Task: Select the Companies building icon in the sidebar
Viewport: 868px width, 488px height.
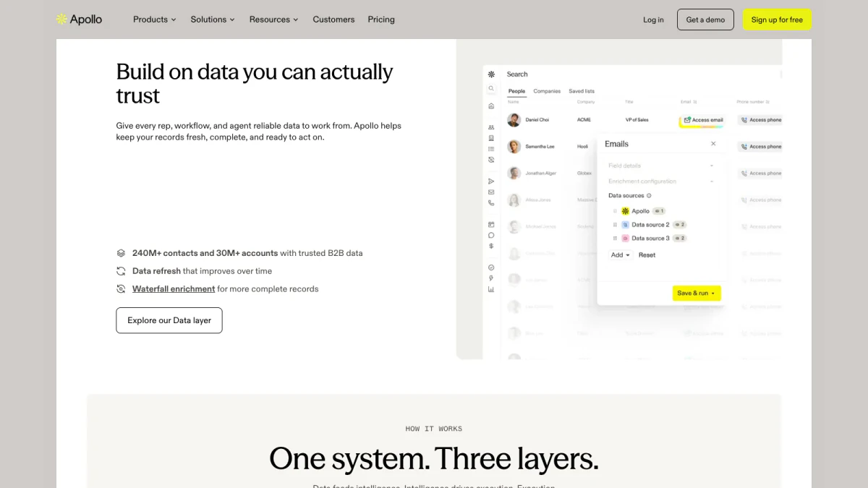Action: coord(491,138)
